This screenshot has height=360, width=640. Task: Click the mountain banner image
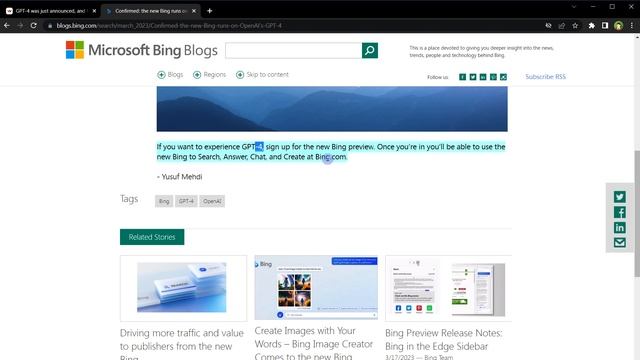coord(332,109)
